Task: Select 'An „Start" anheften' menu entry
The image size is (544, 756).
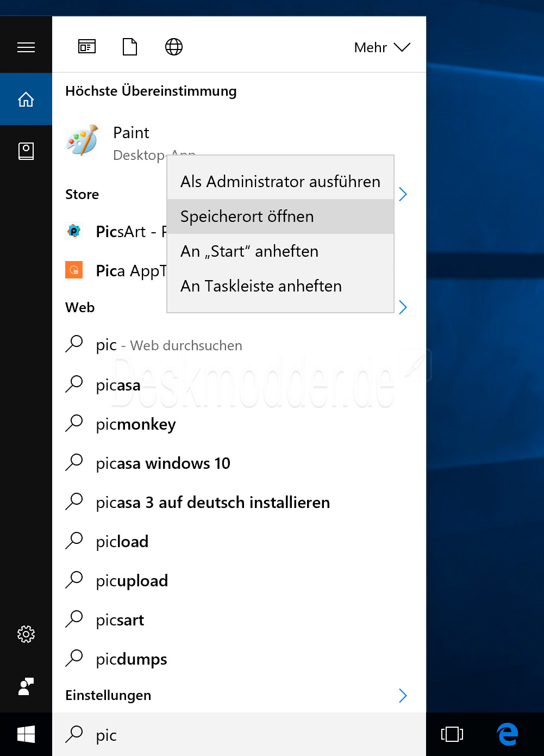Action: [280, 251]
